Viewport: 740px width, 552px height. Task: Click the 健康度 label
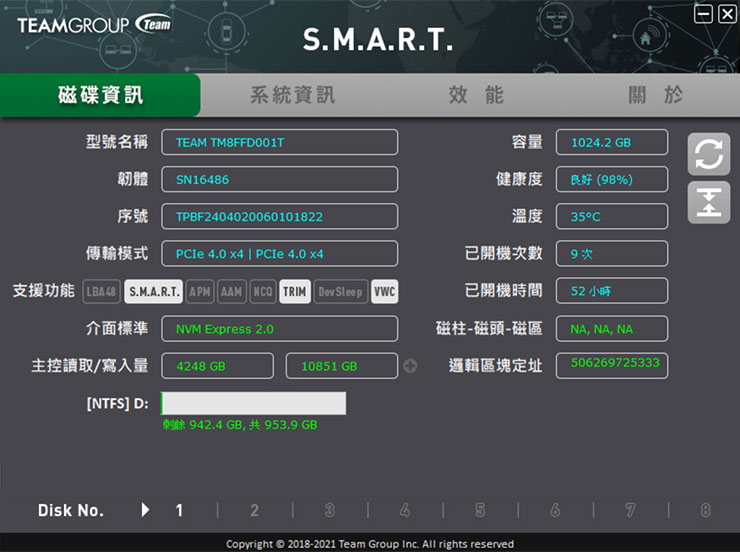(519, 179)
